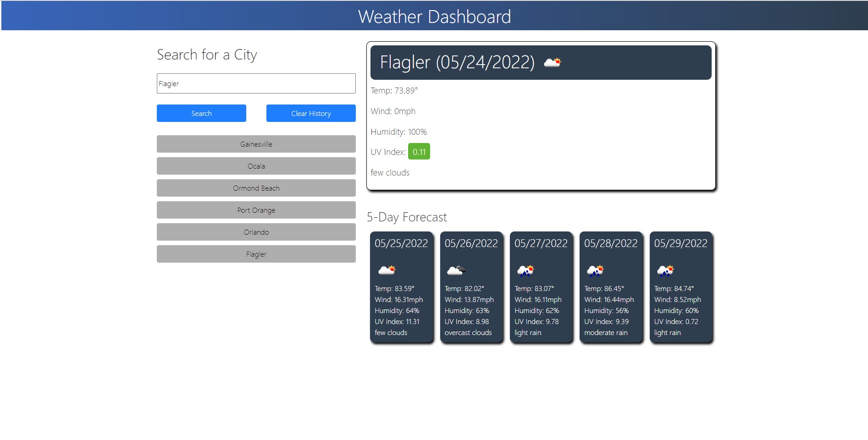Click the rain icon on the 05/29/2022 card
This screenshot has width=868, height=440.
tap(665, 270)
